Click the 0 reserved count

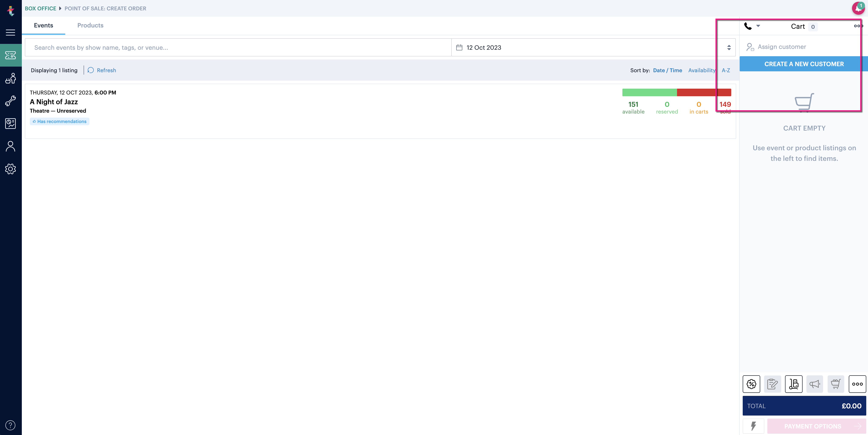click(667, 108)
